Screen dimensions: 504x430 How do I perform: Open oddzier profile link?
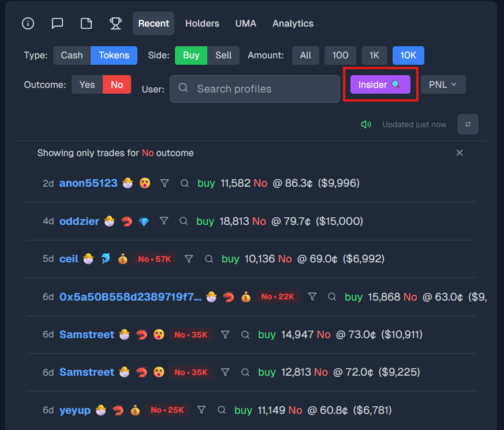click(80, 221)
